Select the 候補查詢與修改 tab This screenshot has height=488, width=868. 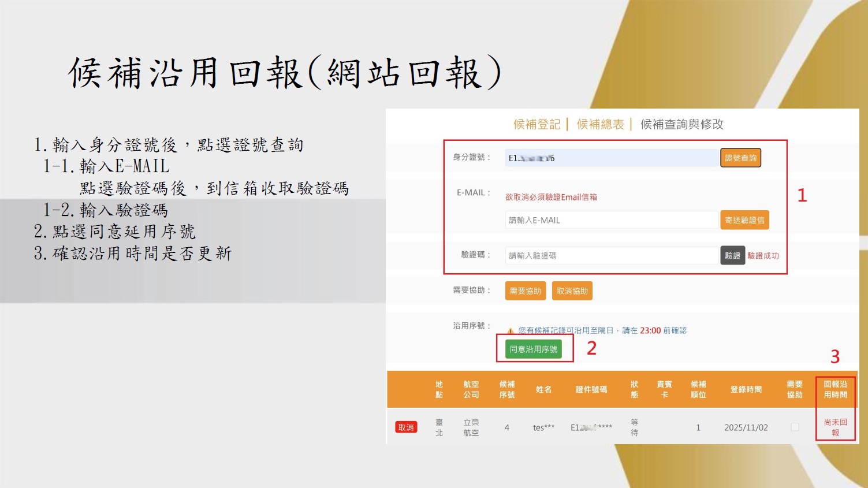(x=681, y=124)
